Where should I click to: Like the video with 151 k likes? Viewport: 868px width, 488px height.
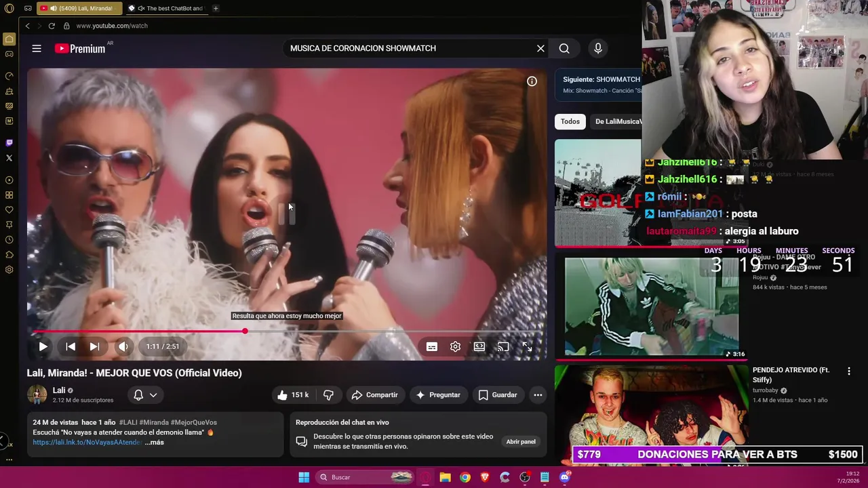[293, 394]
